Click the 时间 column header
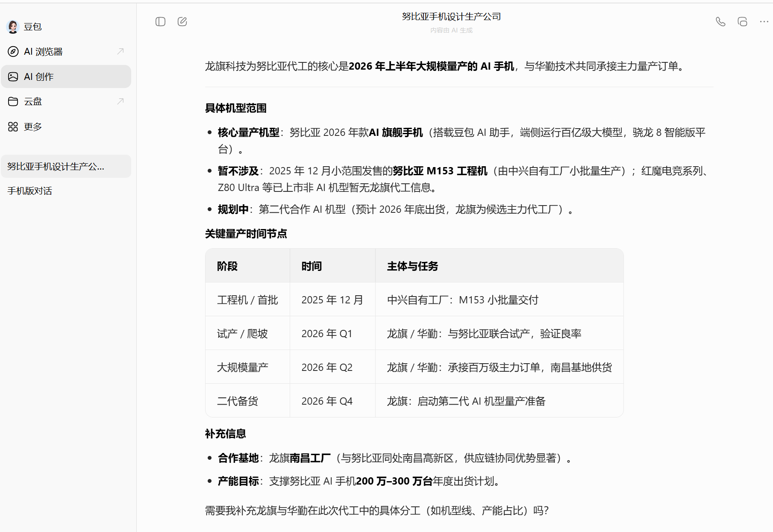 pyautogui.click(x=332, y=266)
